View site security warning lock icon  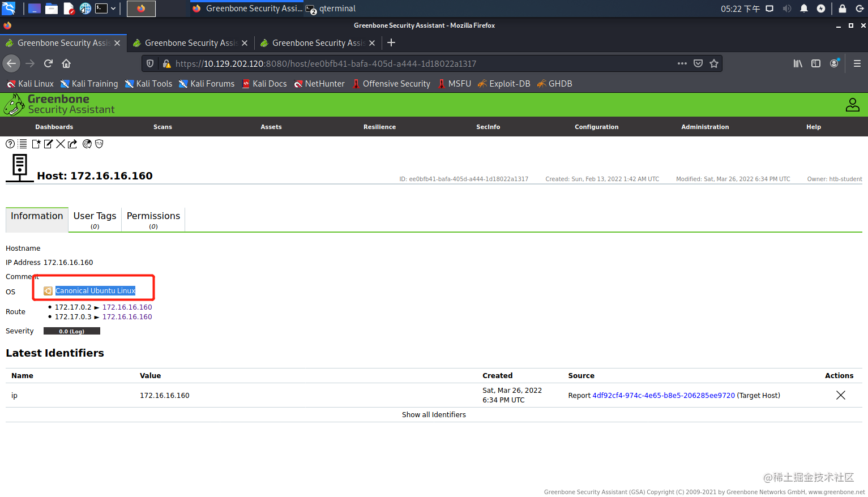(x=166, y=64)
